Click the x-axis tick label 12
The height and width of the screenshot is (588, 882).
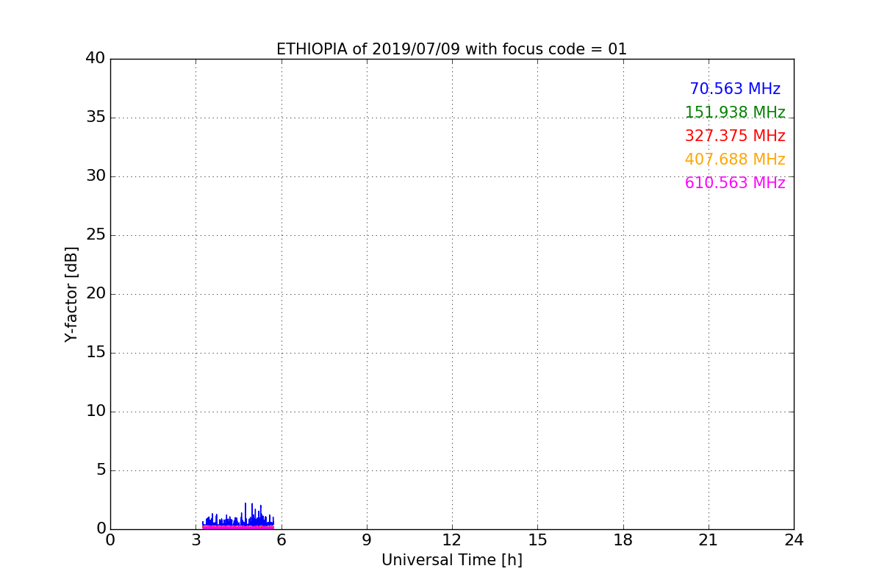(x=452, y=540)
